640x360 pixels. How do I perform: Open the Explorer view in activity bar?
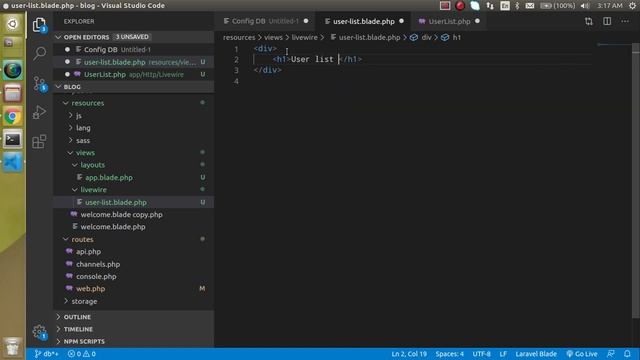(39, 25)
